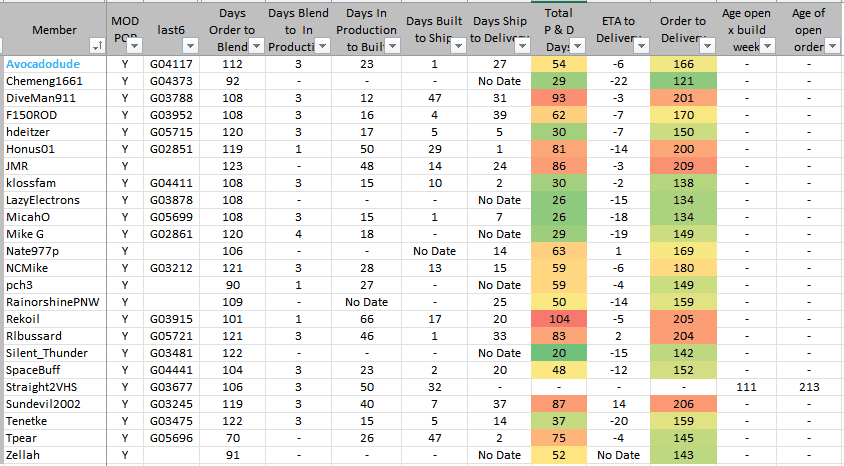This screenshot has width=844, height=466.
Task: Open Age open x build week filter
Action: tap(765, 46)
